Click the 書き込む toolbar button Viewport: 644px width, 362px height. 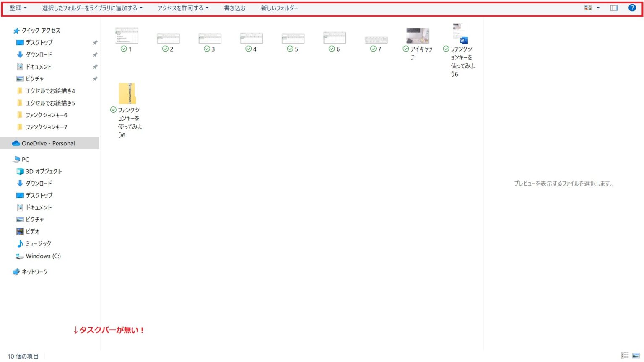[x=234, y=8]
